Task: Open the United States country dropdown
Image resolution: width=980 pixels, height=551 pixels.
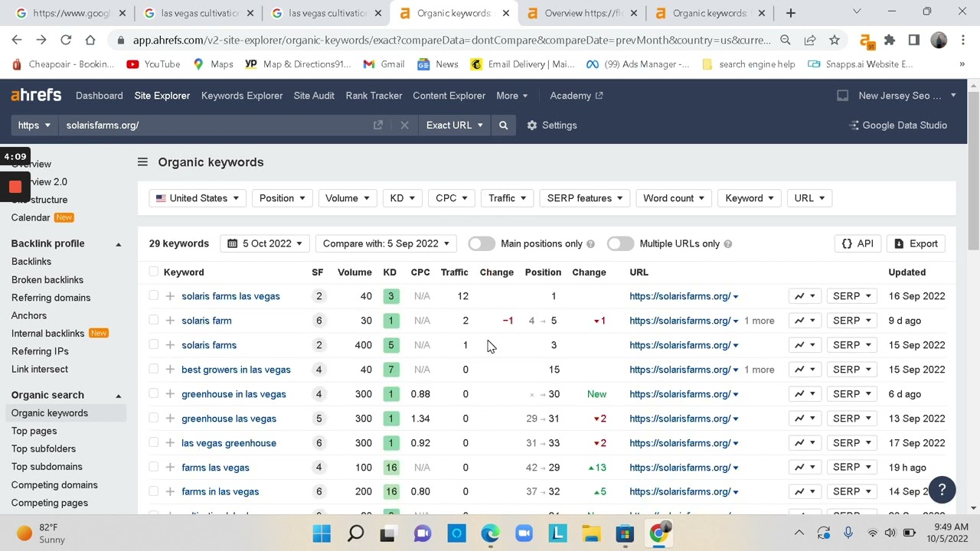Action: [x=198, y=198]
